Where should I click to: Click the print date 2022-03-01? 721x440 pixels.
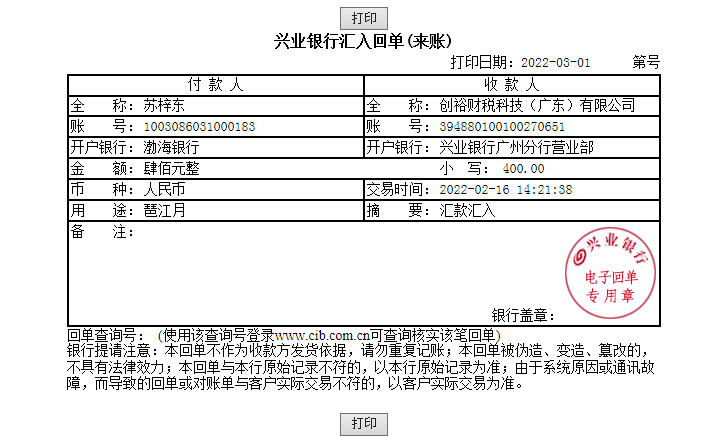click(x=555, y=63)
